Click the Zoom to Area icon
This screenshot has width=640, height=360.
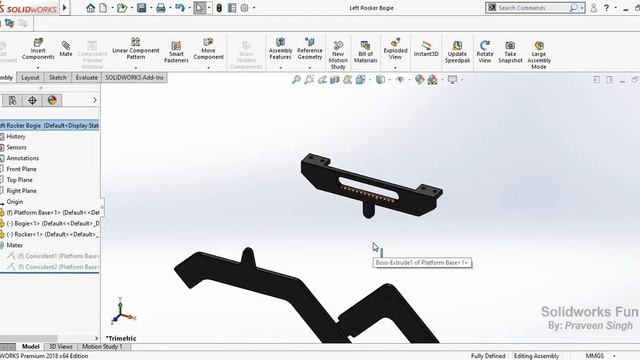(x=309, y=80)
